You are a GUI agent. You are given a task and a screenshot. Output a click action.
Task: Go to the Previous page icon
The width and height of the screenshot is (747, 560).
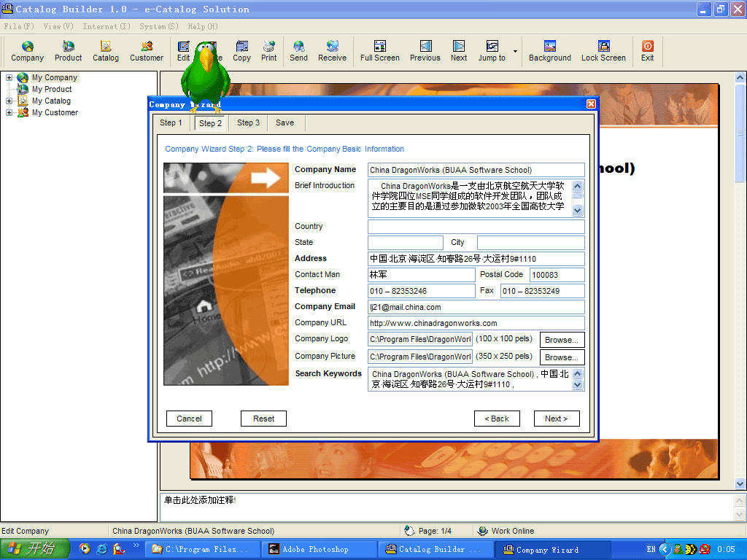click(425, 51)
